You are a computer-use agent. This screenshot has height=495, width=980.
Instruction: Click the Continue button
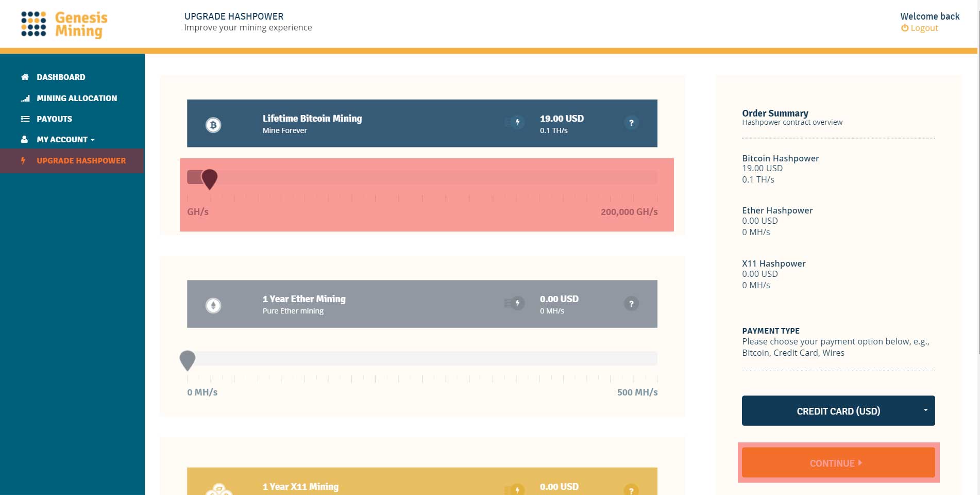click(838, 463)
